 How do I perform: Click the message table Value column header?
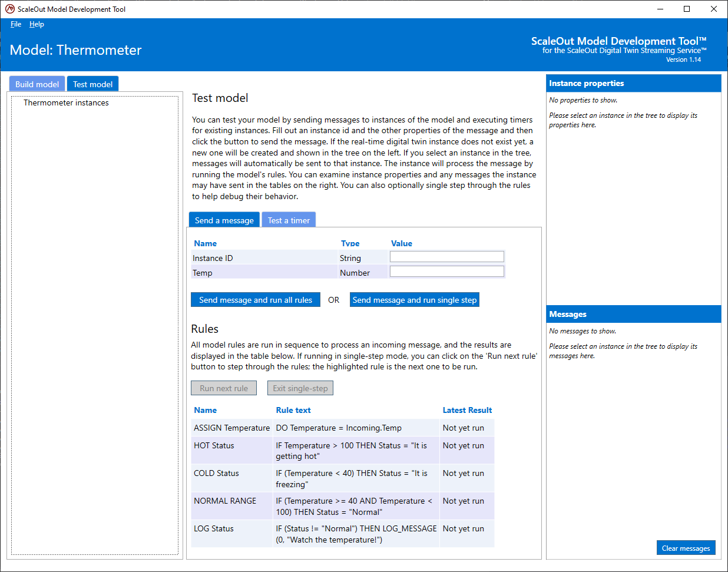[x=402, y=243]
